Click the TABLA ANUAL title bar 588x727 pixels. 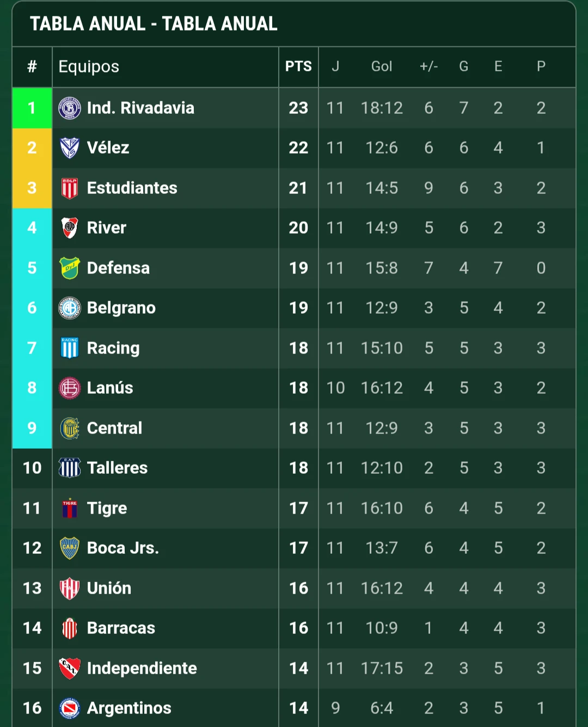153,24
